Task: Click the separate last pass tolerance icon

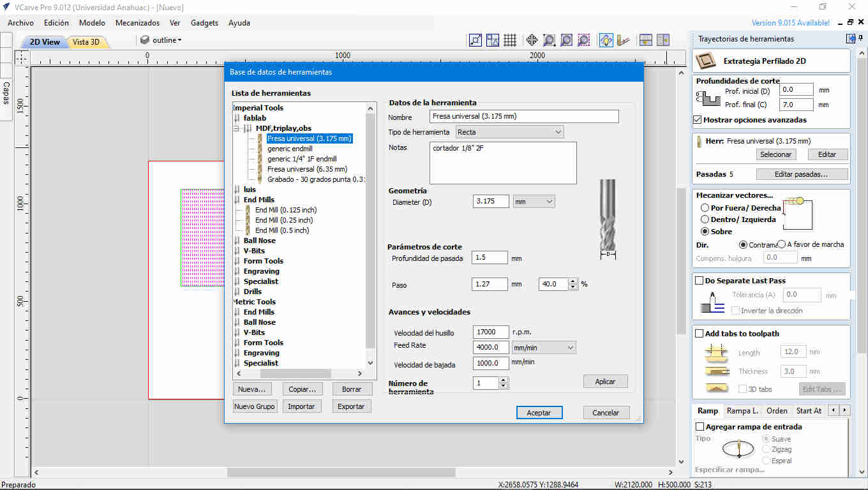Action: tap(712, 303)
